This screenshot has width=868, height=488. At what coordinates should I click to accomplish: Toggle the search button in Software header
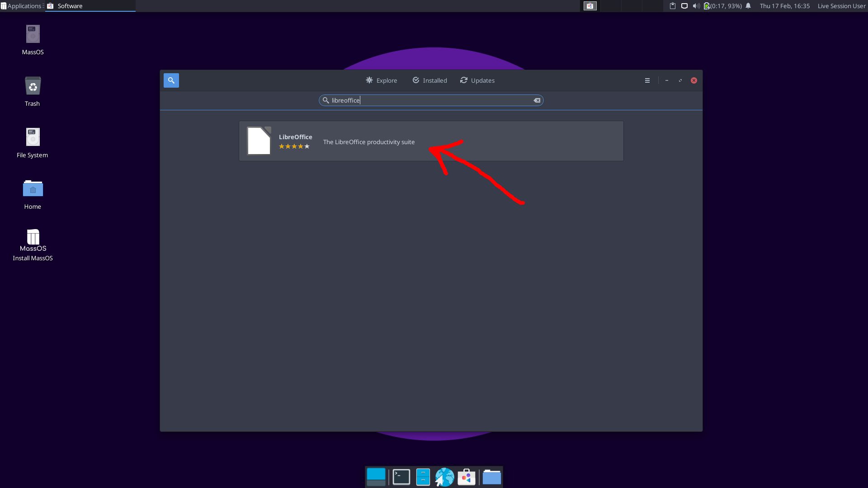(171, 80)
